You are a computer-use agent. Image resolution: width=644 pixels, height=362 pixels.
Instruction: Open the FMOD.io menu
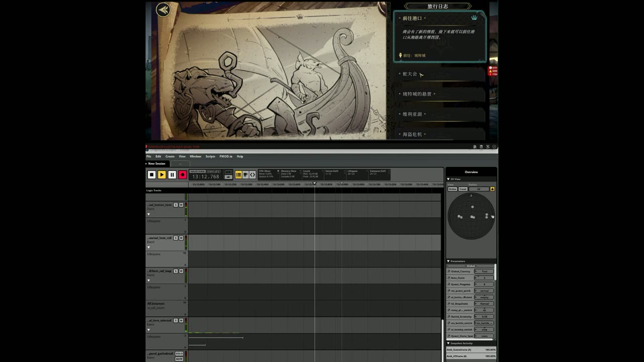[x=226, y=156]
